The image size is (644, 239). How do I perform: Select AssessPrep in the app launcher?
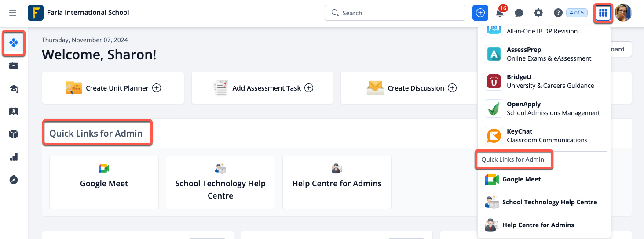(x=544, y=54)
